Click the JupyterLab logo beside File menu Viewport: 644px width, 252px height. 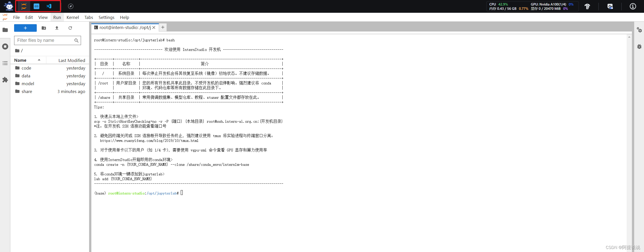(x=5, y=17)
